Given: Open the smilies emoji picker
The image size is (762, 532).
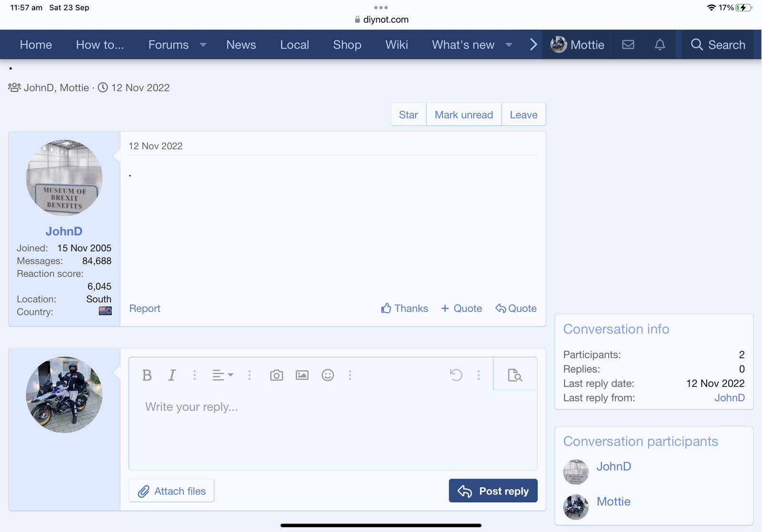Looking at the screenshot, I should point(328,375).
